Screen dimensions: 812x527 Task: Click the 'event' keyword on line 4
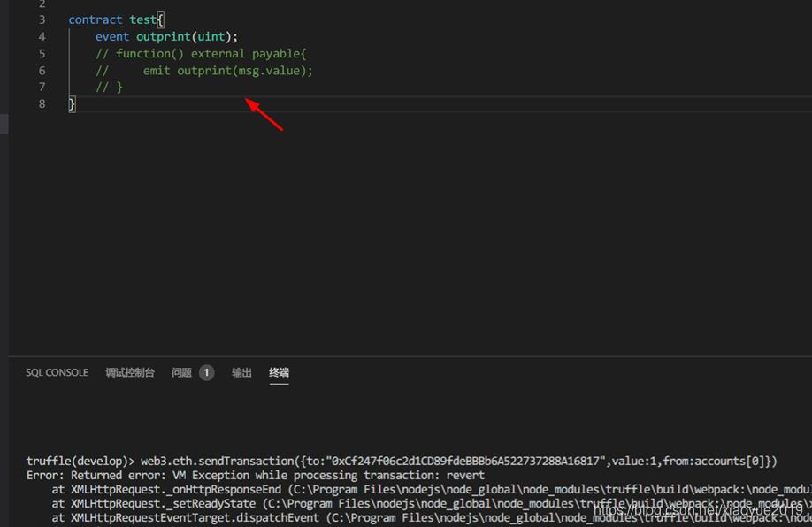click(x=111, y=37)
